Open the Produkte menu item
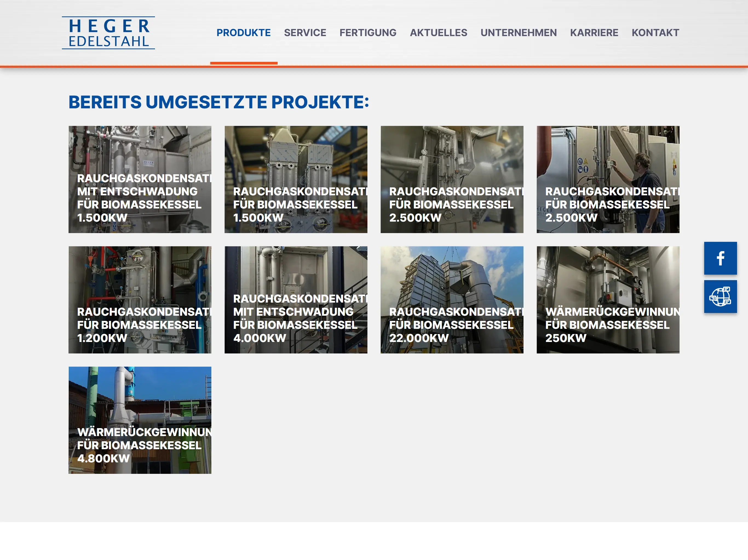Viewport: 748px width, 560px height. 243,33
